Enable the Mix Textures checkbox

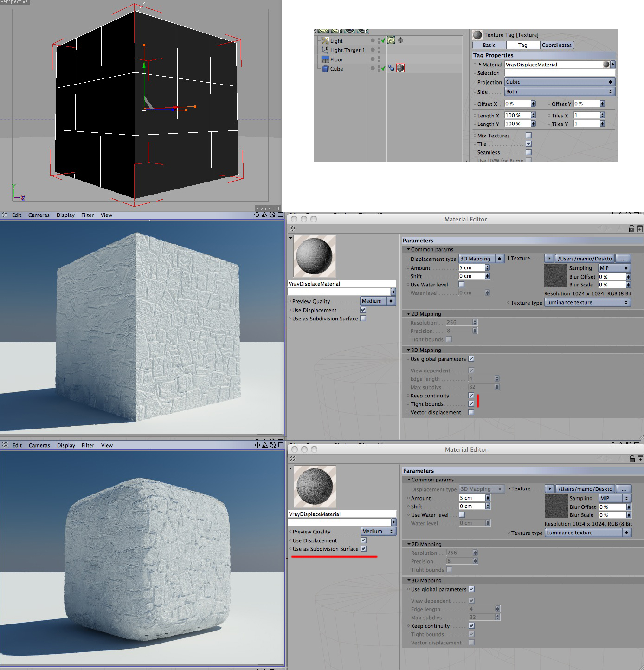(528, 136)
